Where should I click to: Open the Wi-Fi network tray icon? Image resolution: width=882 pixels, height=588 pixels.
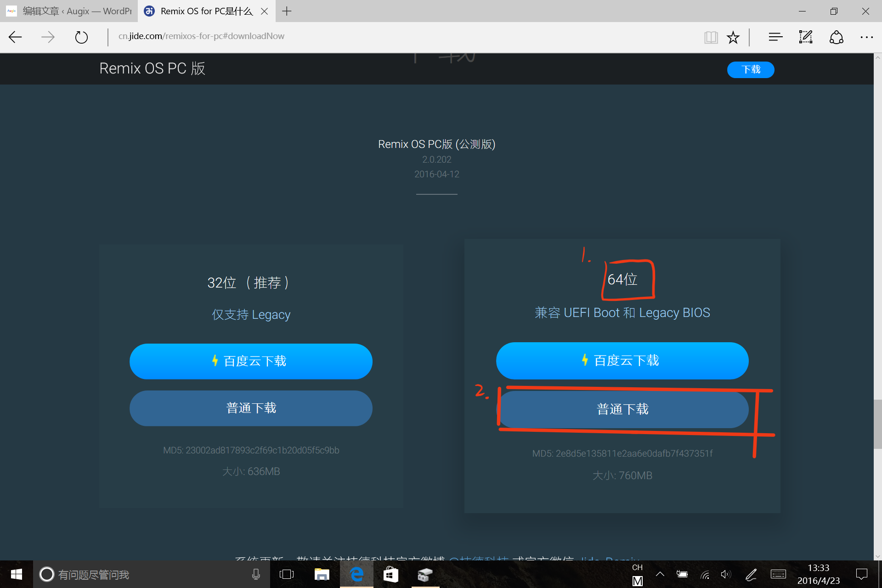pos(705,574)
